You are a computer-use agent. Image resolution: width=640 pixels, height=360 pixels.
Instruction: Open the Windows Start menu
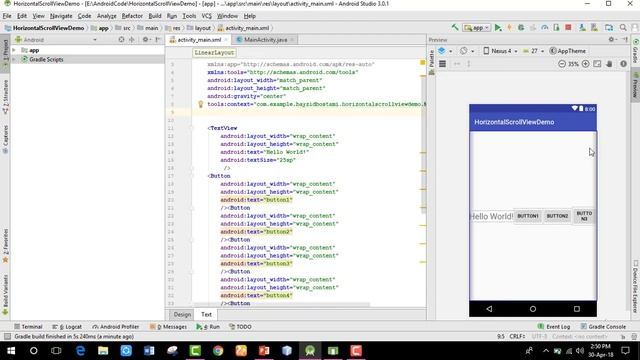pyautogui.click(x=11, y=351)
